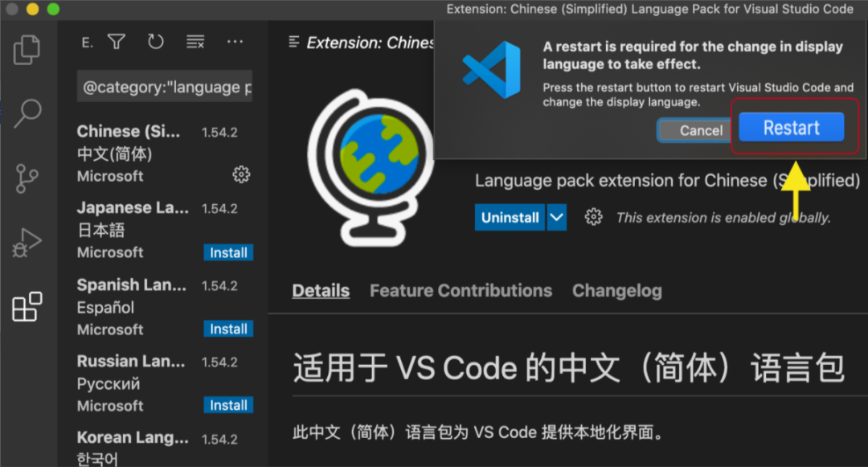The image size is (868, 467).
Task: Open the Run and Debug view
Action: (x=27, y=243)
